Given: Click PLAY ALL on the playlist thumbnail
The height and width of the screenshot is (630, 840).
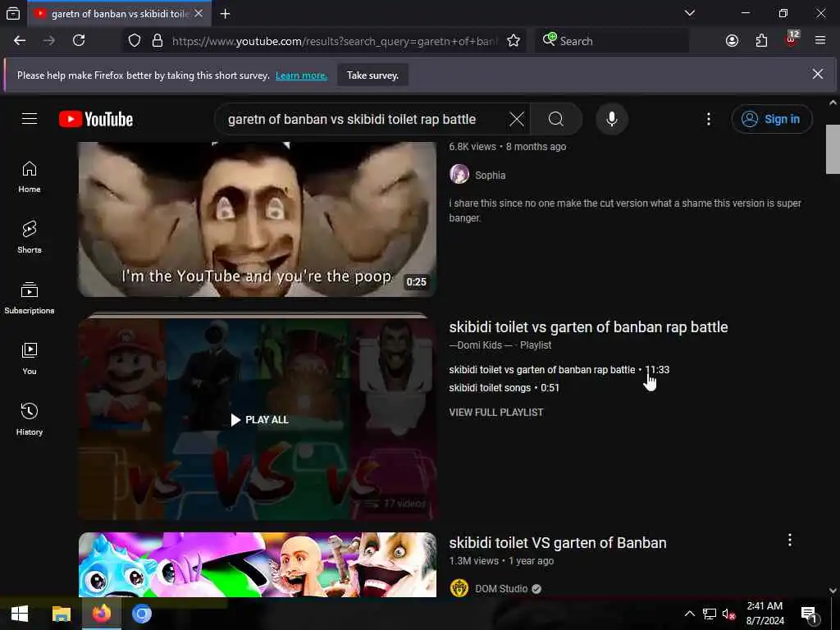Looking at the screenshot, I should (259, 420).
